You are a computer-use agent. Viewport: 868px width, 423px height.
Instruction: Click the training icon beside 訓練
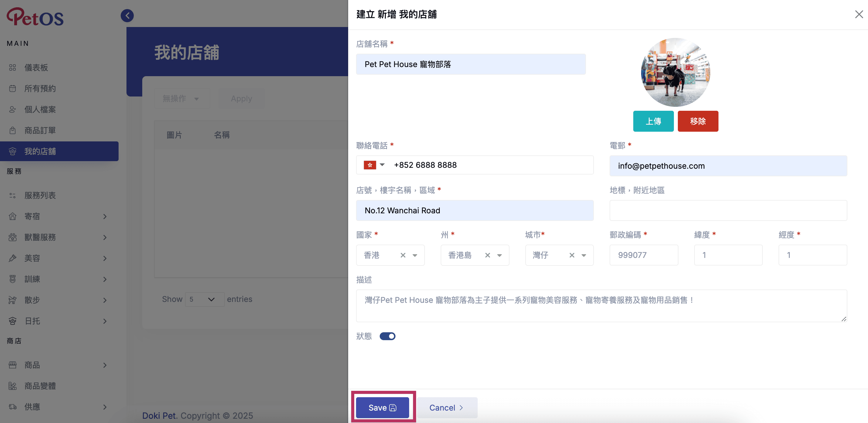[12, 279]
